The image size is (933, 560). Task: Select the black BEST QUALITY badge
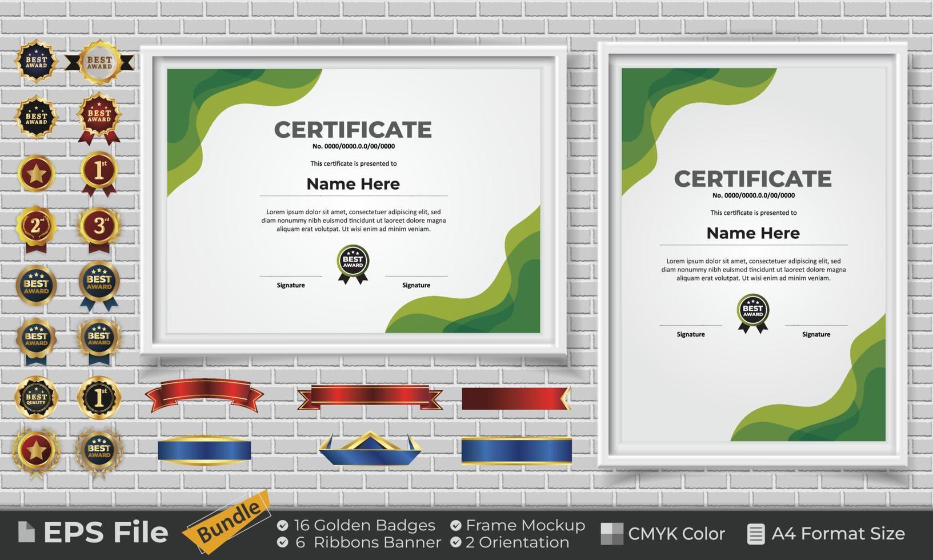[37, 397]
